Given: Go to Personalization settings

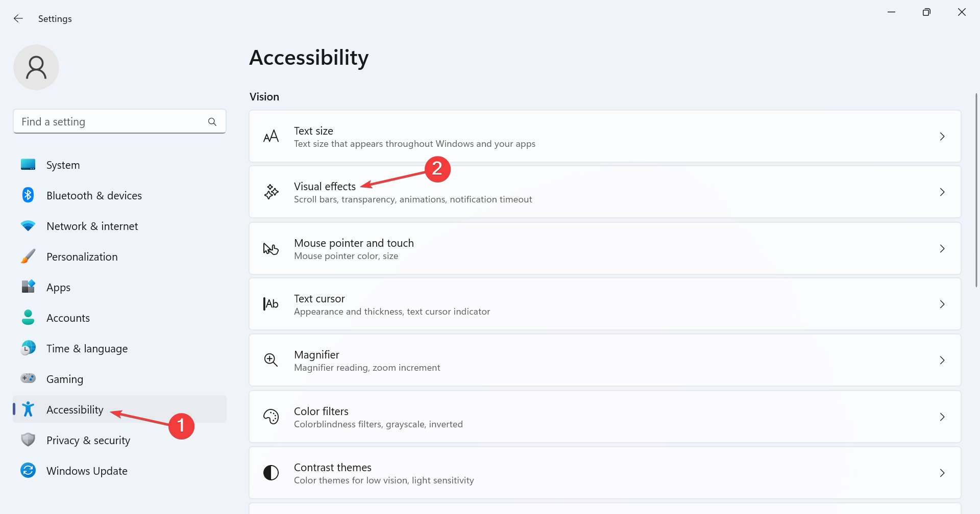Looking at the screenshot, I should click(x=82, y=257).
